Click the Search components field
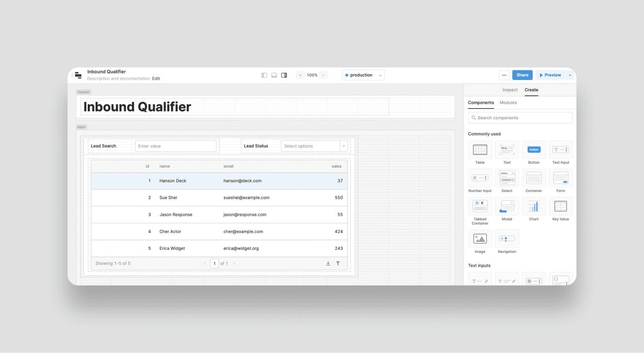Image resolution: width=644 pixels, height=353 pixels. click(x=520, y=118)
